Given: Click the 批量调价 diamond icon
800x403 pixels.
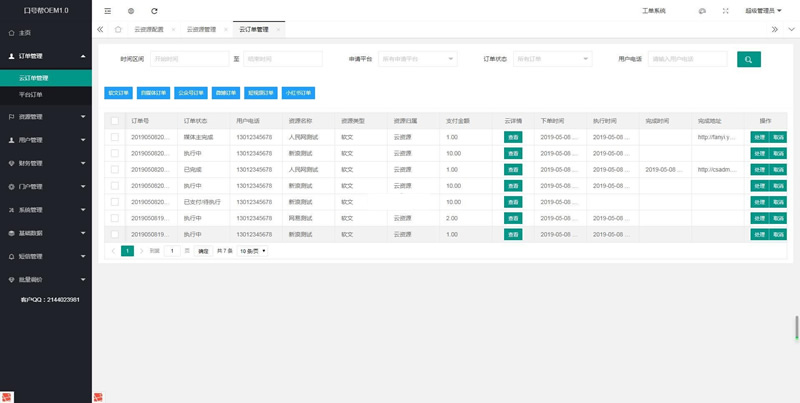Looking at the screenshot, I should (x=11, y=280).
